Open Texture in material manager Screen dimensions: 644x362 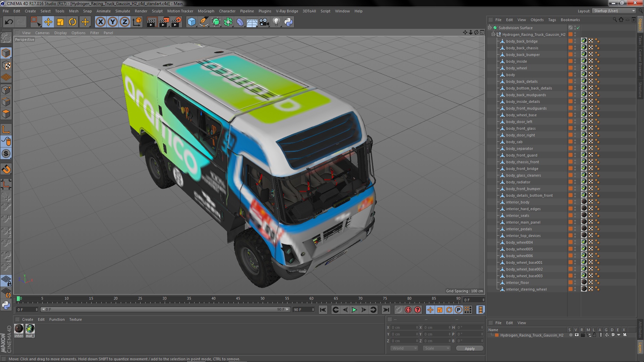75,319
